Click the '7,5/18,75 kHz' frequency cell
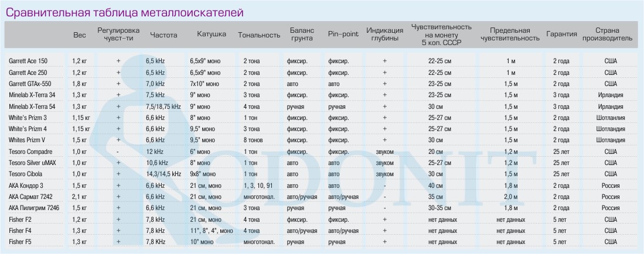 [x=163, y=107]
